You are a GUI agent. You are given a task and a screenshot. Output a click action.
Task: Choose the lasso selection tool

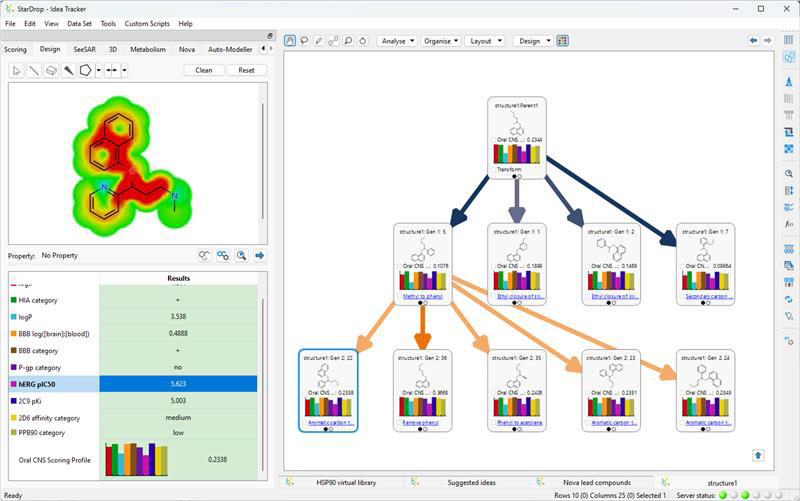click(305, 41)
